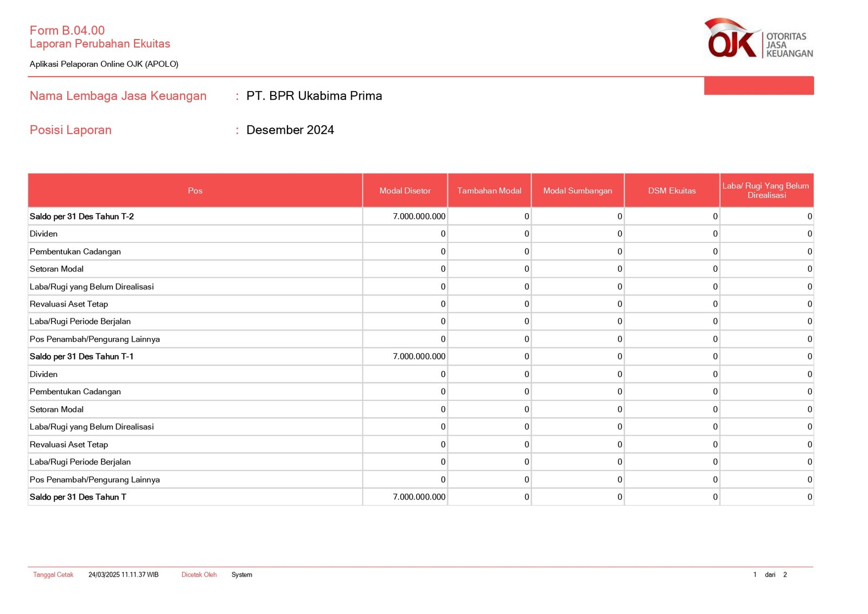Click the Tambahan Modal column header
868x614 pixels.
[x=489, y=190]
